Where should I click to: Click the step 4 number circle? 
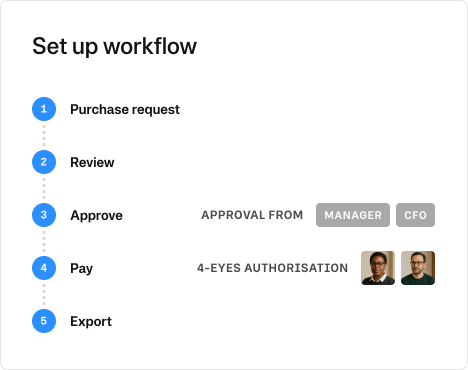pyautogui.click(x=44, y=268)
